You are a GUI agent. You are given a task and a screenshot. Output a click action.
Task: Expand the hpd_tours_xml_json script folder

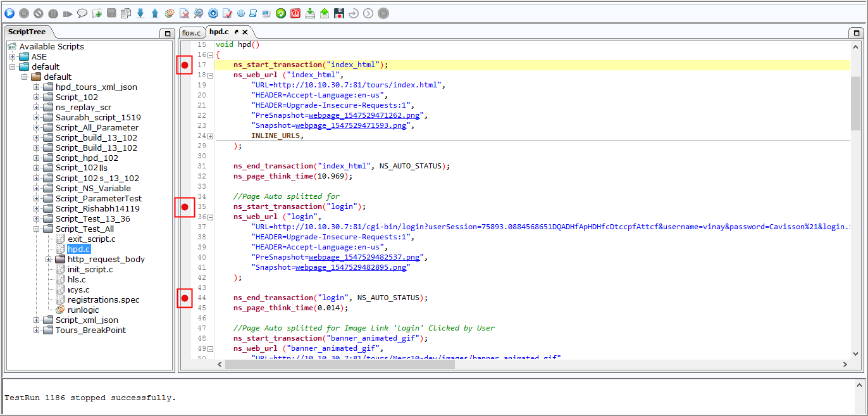[x=36, y=87]
